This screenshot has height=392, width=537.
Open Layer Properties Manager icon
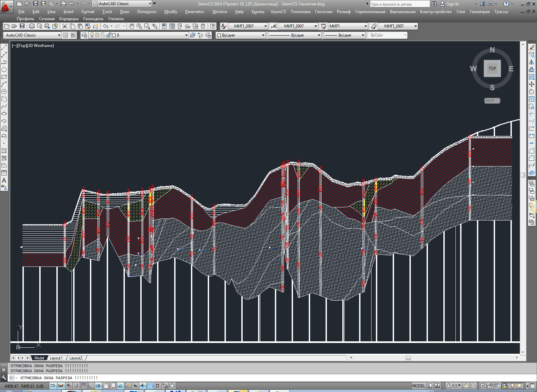point(84,35)
